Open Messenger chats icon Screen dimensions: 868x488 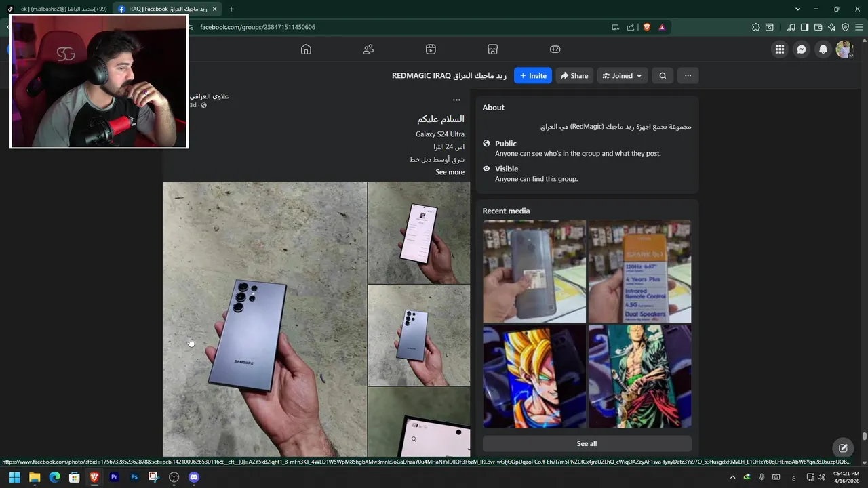point(802,49)
